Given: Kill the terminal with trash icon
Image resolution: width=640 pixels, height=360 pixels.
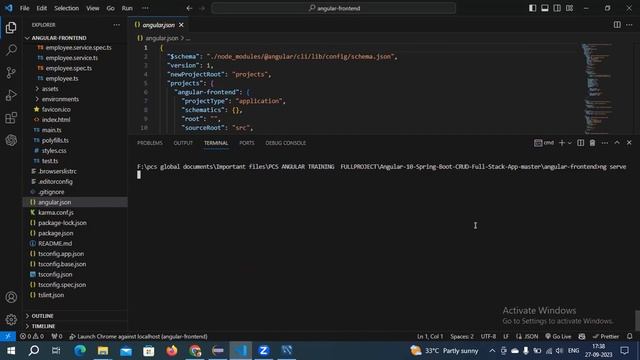Looking at the screenshot, I should pos(592,143).
